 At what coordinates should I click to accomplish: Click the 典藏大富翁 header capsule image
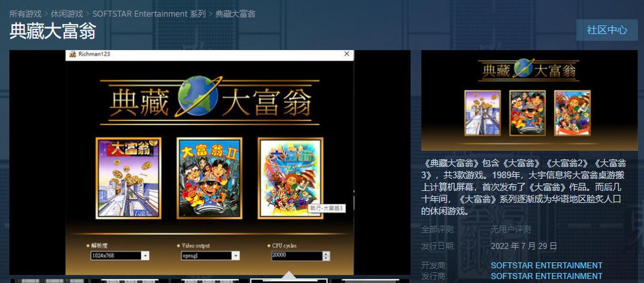pyautogui.click(x=529, y=100)
